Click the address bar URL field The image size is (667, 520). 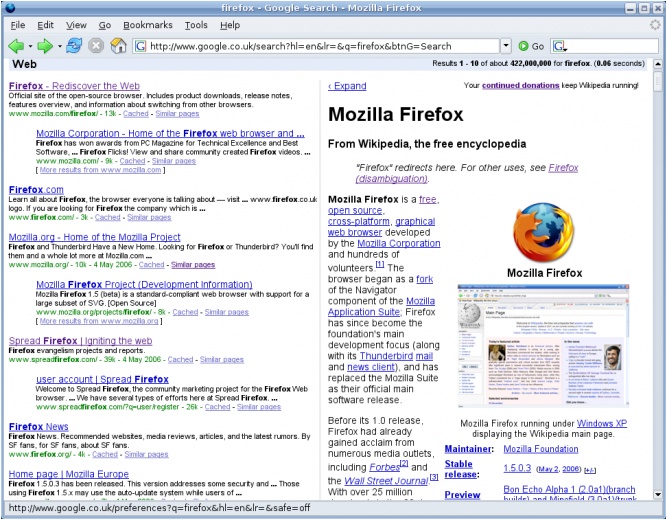pyautogui.click(x=320, y=46)
